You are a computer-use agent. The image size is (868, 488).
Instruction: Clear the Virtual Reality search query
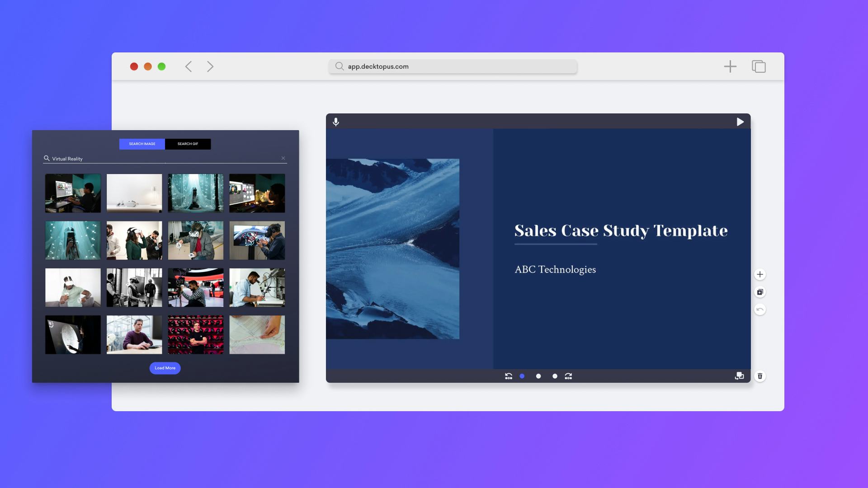pyautogui.click(x=283, y=158)
